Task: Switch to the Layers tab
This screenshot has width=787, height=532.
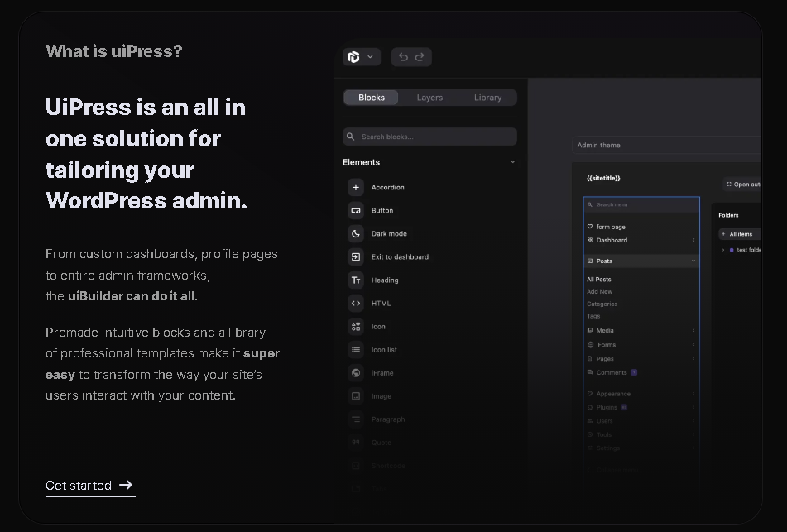Action: 429,98
